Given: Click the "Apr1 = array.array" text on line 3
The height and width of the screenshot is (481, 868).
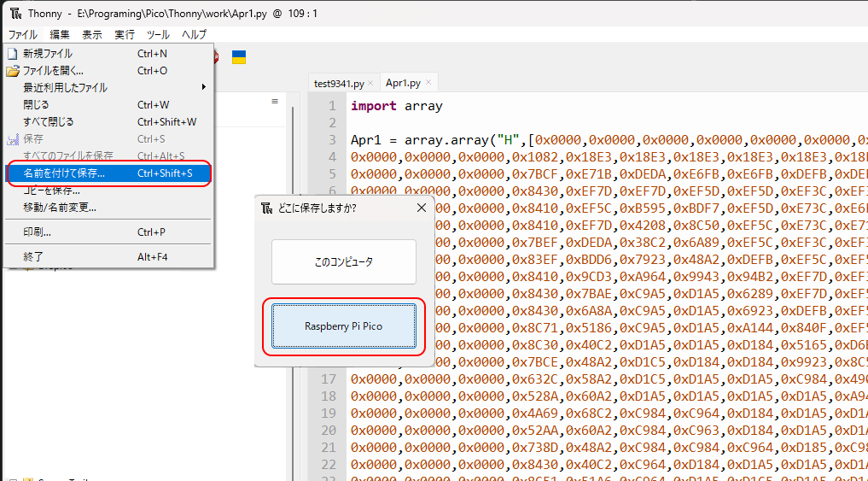Looking at the screenshot, I should [422, 139].
